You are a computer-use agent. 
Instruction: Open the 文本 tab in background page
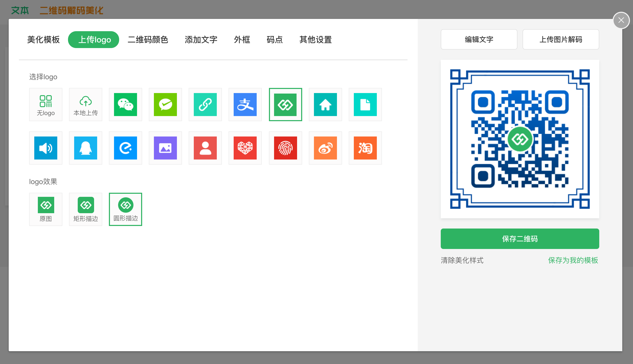[20, 10]
